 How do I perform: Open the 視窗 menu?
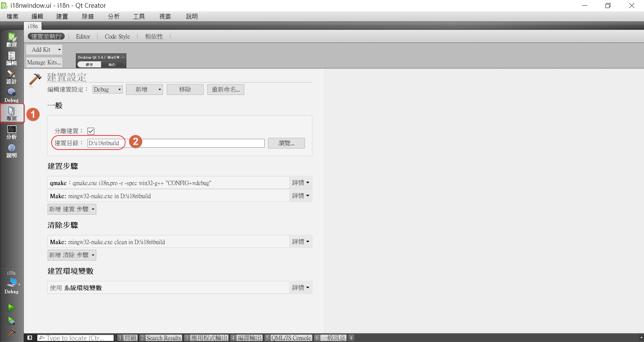165,16
